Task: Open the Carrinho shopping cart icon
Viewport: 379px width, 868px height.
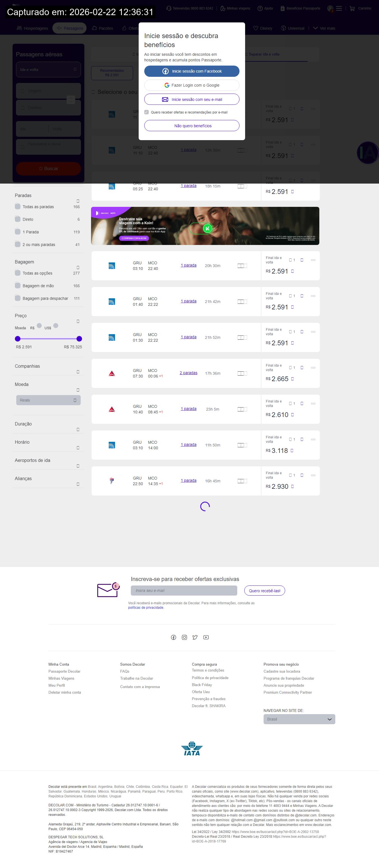Action: tap(352, 8)
